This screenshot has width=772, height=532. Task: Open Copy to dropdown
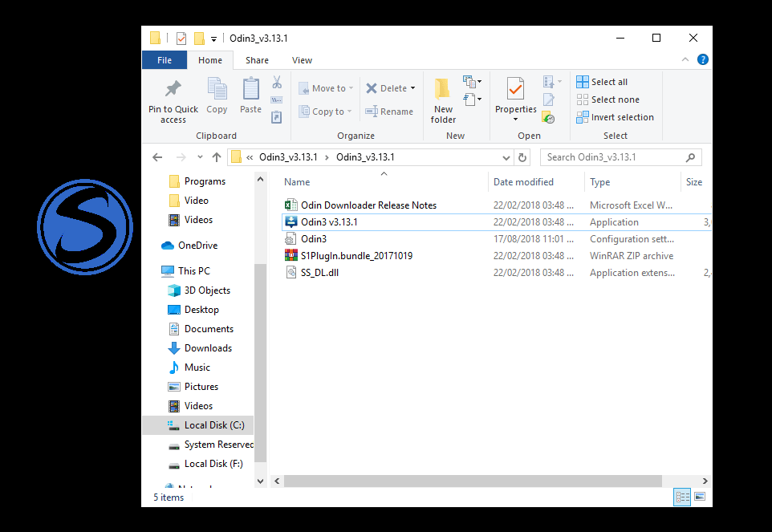[326, 112]
